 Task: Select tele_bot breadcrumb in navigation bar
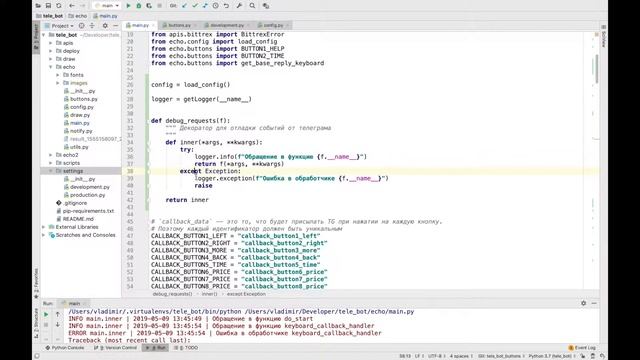pos(50,16)
